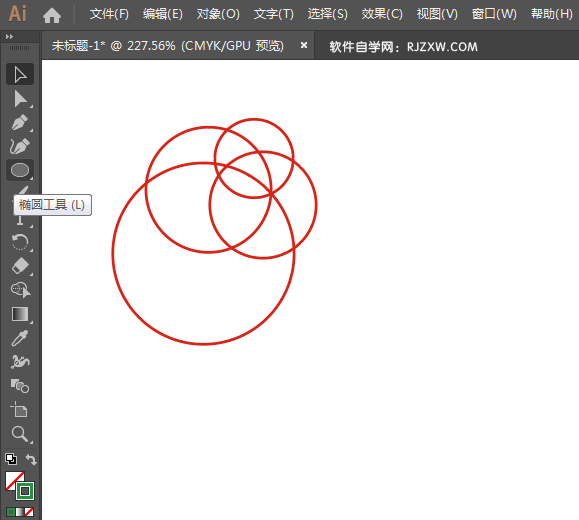The image size is (579, 520).
Task: Select the Ellipse tool
Action: (x=20, y=170)
